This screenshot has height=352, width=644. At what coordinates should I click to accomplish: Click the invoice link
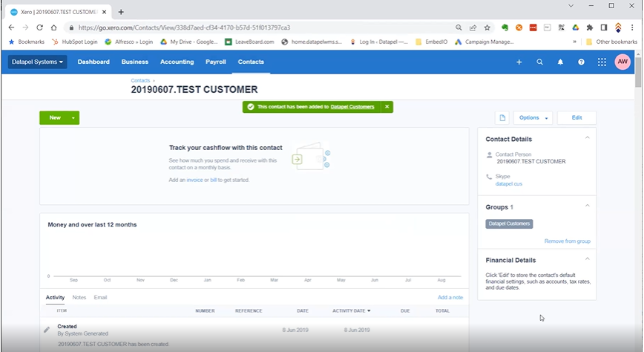click(194, 180)
